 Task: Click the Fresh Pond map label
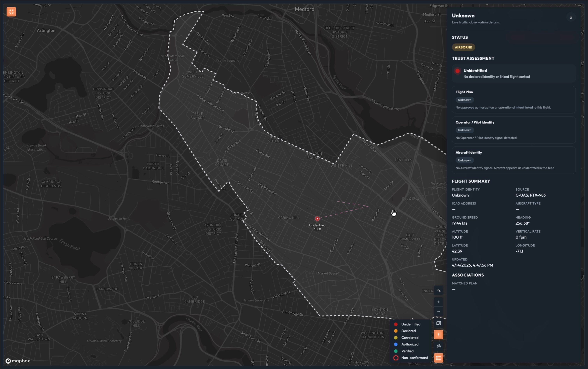click(70, 245)
